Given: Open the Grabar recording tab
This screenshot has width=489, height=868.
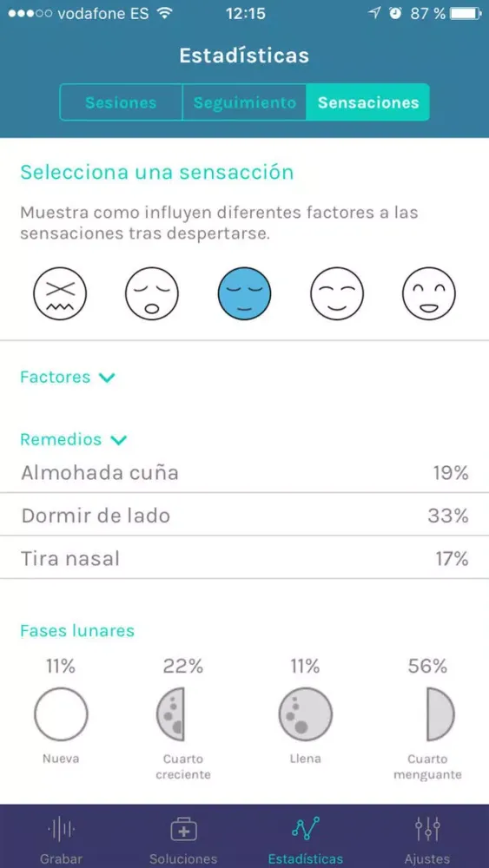Looking at the screenshot, I should click(61, 838).
